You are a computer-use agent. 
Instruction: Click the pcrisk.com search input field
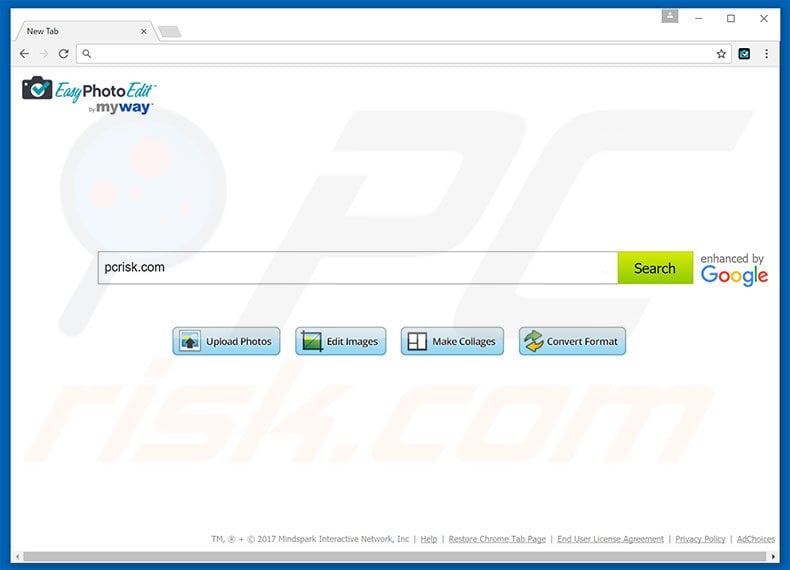click(358, 268)
